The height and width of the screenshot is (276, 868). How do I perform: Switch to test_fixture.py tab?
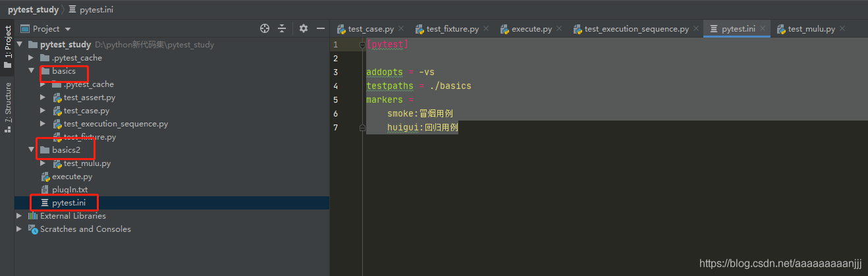452,29
